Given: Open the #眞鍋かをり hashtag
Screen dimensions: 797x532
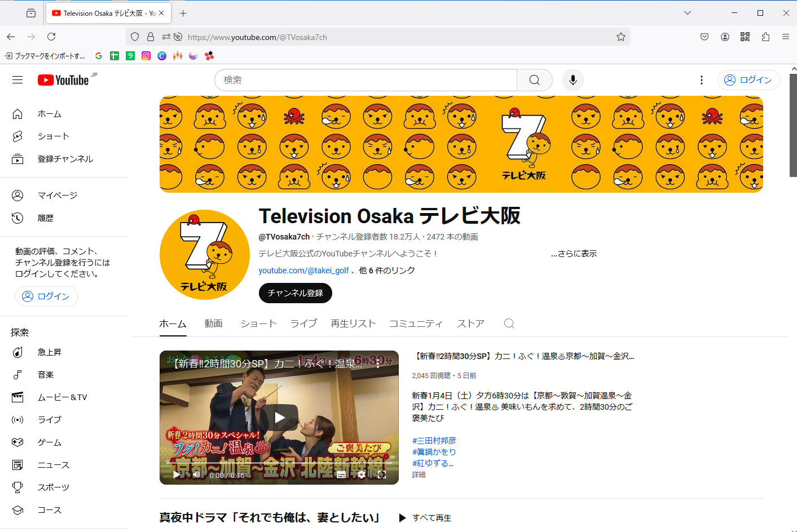Looking at the screenshot, I should coord(434,452).
